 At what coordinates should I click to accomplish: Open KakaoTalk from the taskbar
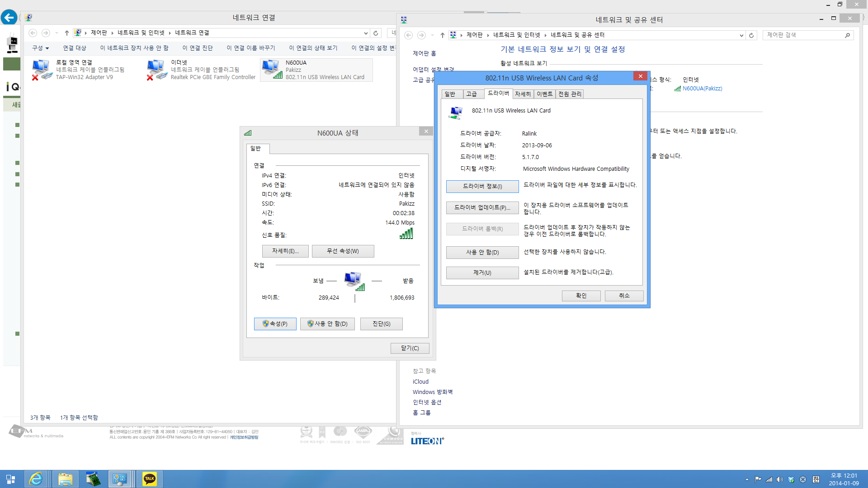tap(150, 479)
